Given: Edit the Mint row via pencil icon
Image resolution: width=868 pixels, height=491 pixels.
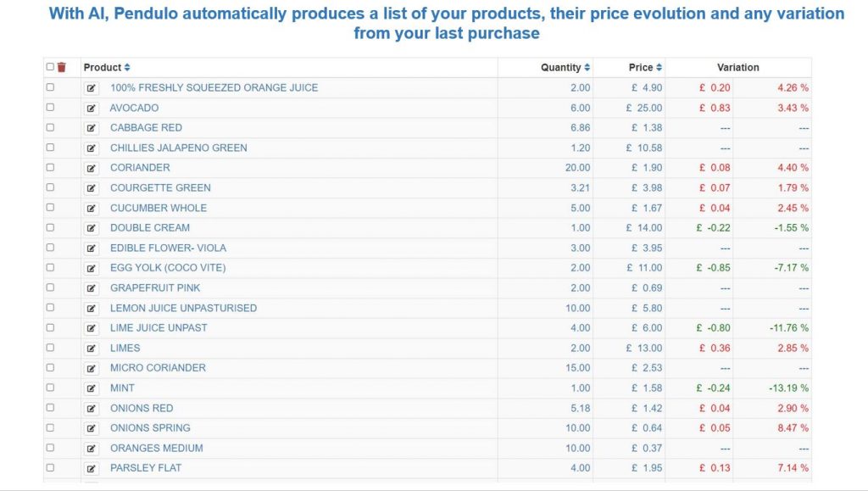Looking at the screenshot, I should tap(92, 388).
